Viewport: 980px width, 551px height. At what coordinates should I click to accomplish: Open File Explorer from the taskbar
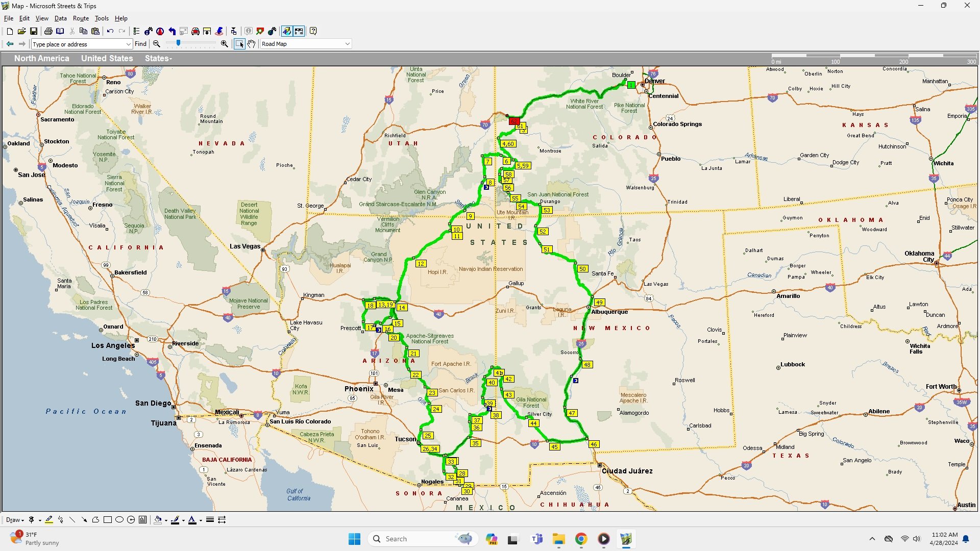(558, 539)
